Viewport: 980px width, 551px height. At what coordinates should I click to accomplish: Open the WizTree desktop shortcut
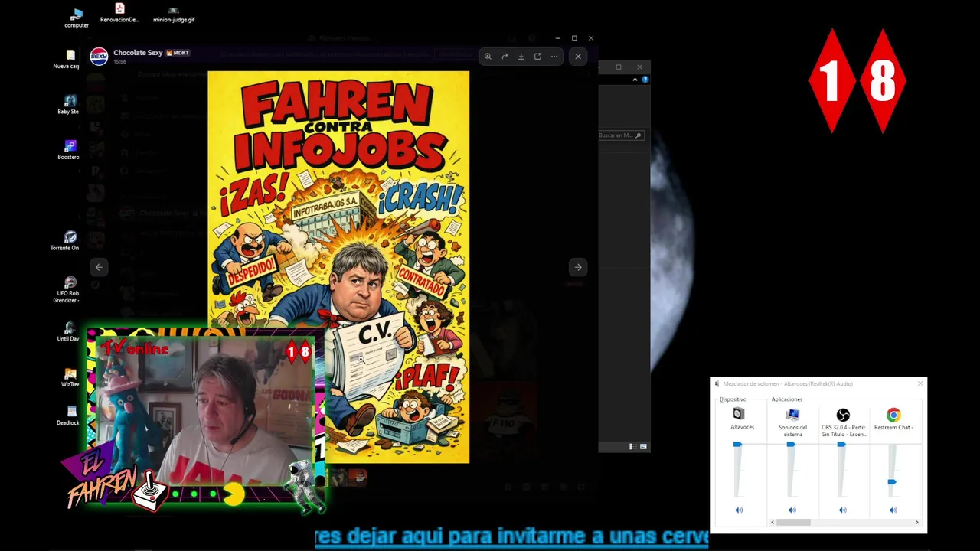coord(70,377)
